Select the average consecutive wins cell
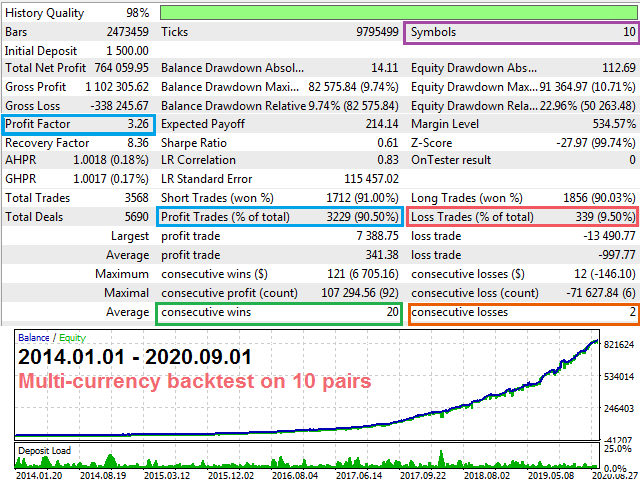The image size is (640, 480). (x=279, y=312)
